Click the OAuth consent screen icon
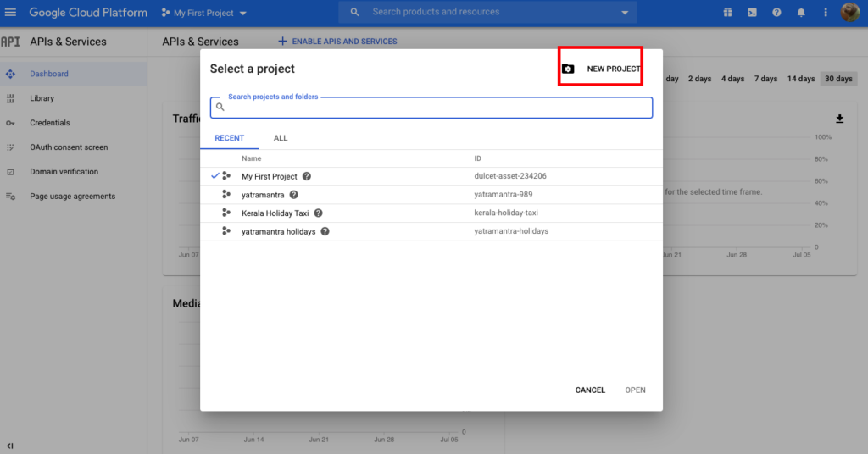Image resolution: width=868 pixels, height=454 pixels. (10, 147)
